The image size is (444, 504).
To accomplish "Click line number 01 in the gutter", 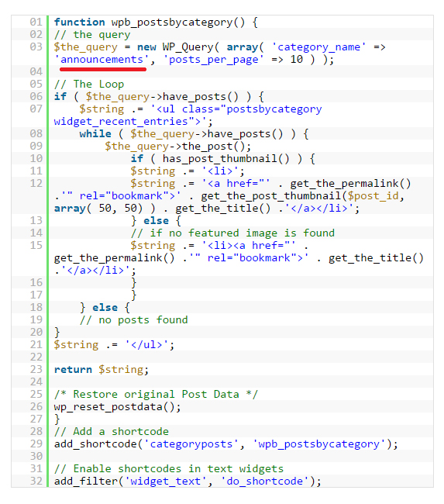I will [x=36, y=22].
